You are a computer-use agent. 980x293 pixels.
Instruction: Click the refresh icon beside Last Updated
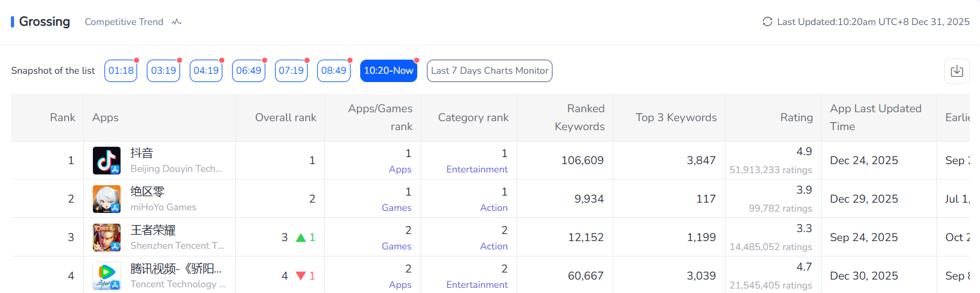(767, 22)
